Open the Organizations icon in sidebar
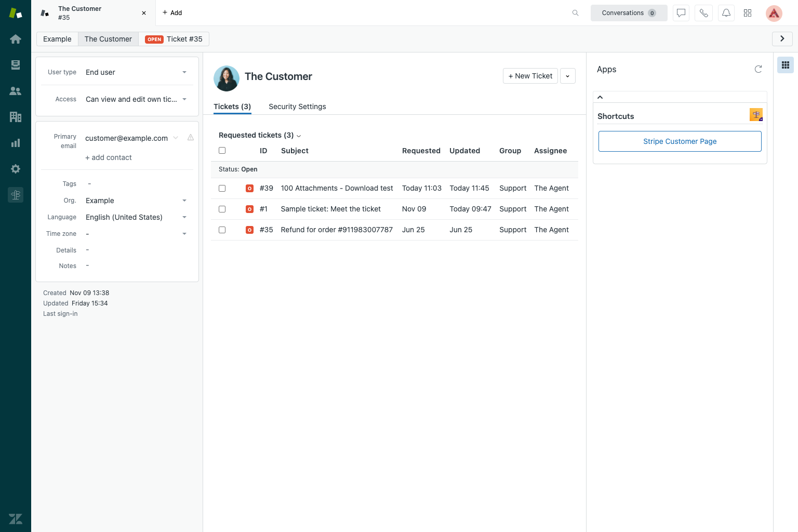This screenshot has height=532, width=798. click(16, 117)
